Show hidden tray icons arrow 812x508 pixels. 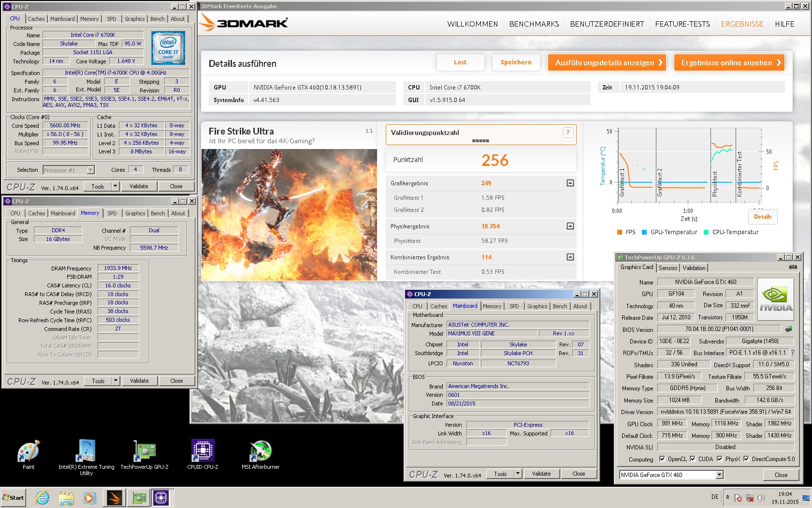click(727, 497)
